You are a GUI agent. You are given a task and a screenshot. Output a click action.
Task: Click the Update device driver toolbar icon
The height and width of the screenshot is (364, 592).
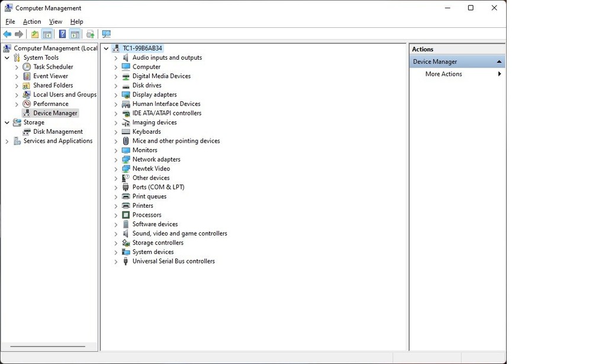91,34
